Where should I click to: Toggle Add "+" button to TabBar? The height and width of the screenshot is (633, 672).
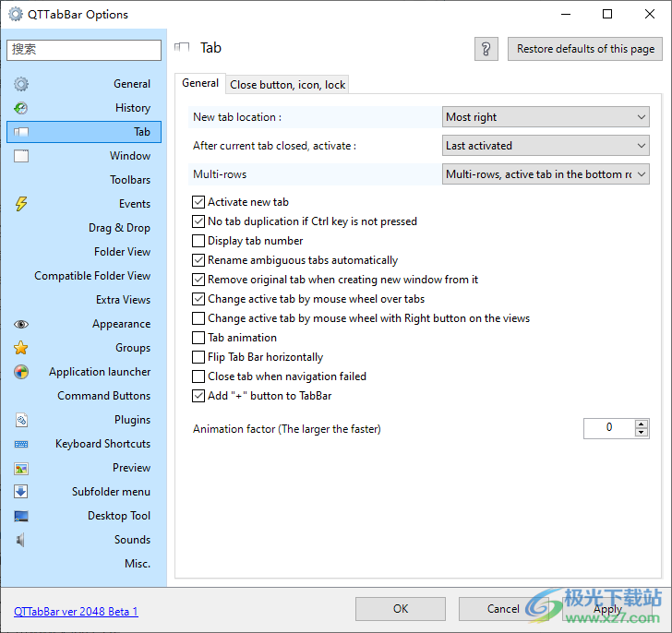pyautogui.click(x=198, y=396)
